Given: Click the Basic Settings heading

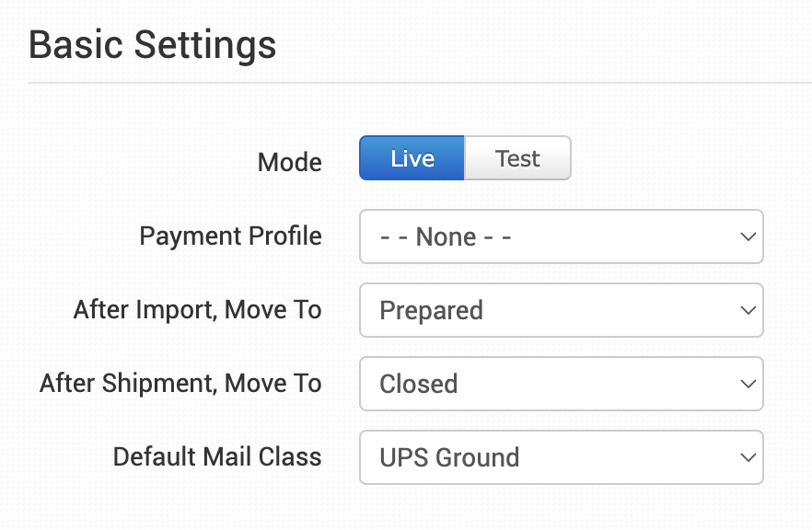Looking at the screenshot, I should 152,44.
